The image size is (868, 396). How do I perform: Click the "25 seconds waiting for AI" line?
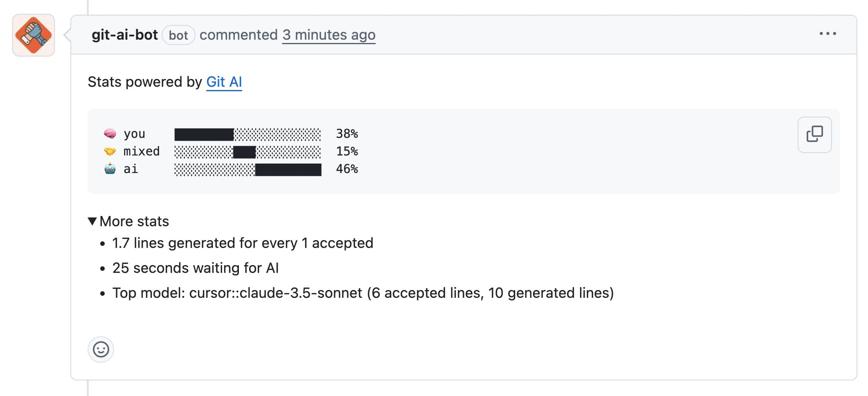(195, 268)
